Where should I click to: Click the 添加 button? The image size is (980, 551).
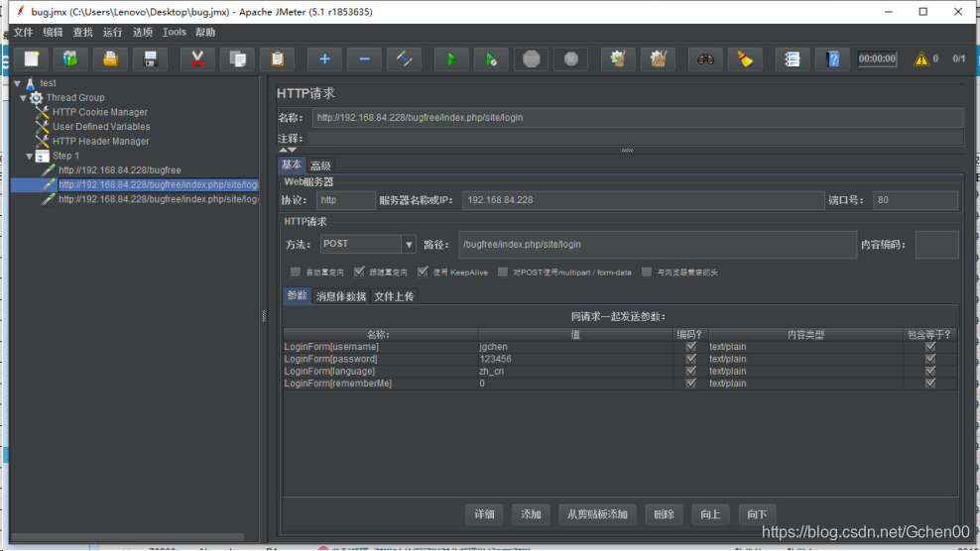pyautogui.click(x=531, y=514)
